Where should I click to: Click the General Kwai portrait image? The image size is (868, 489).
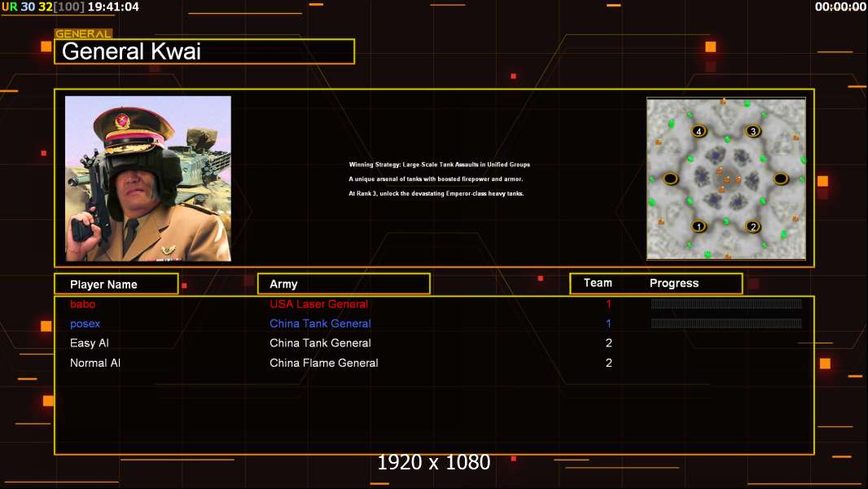coord(148,178)
